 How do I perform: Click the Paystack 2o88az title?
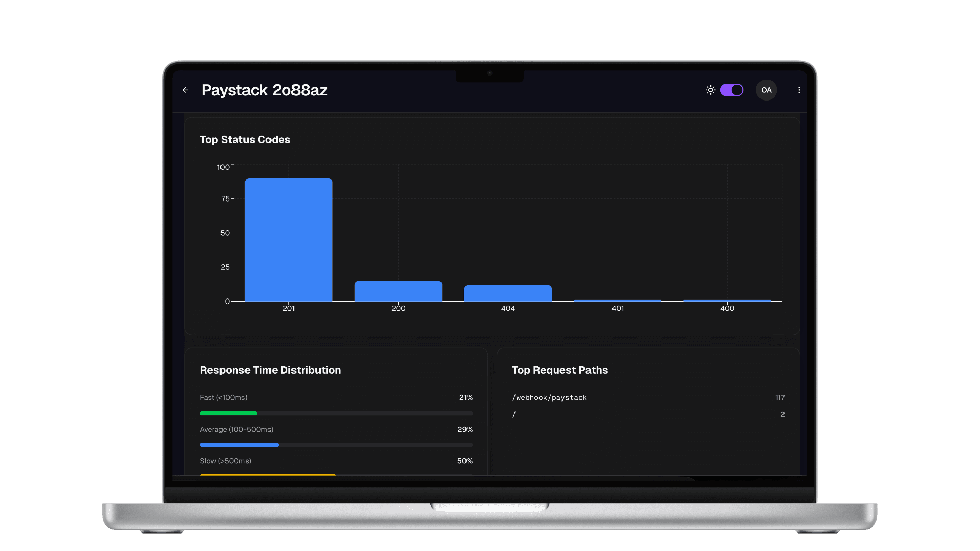[264, 90]
